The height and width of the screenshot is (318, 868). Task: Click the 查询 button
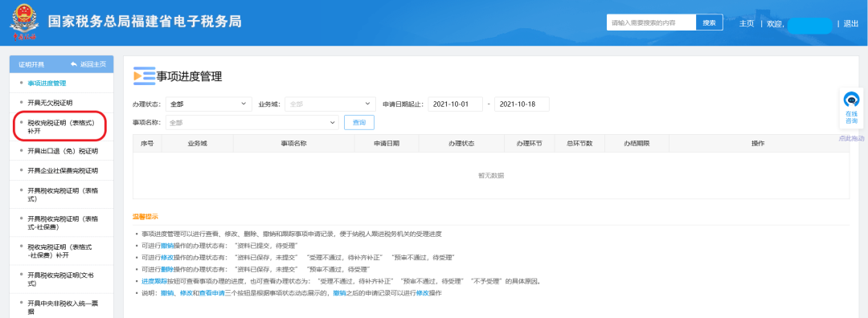tap(358, 122)
